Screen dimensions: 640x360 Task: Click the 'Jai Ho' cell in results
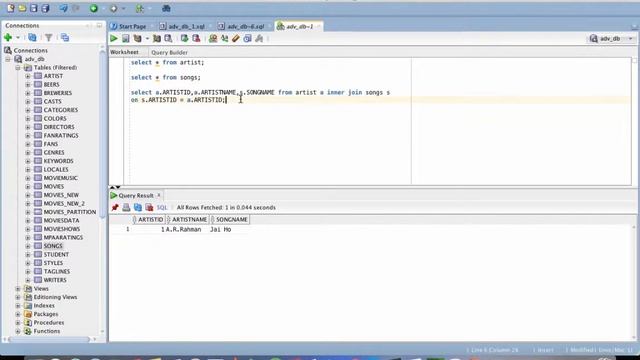pyautogui.click(x=220, y=229)
